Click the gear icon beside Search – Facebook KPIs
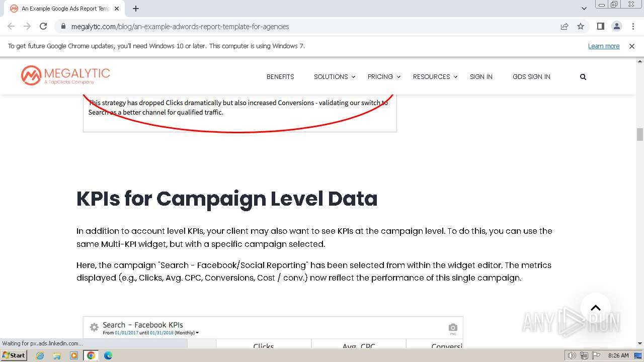Screen dimensions: 644x362 click(94, 327)
